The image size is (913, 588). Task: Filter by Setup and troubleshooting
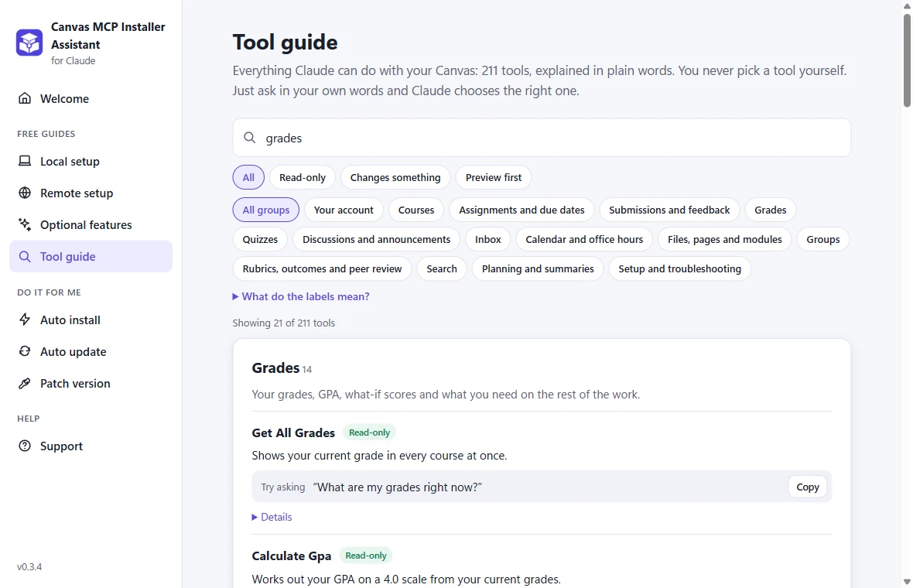pos(679,269)
